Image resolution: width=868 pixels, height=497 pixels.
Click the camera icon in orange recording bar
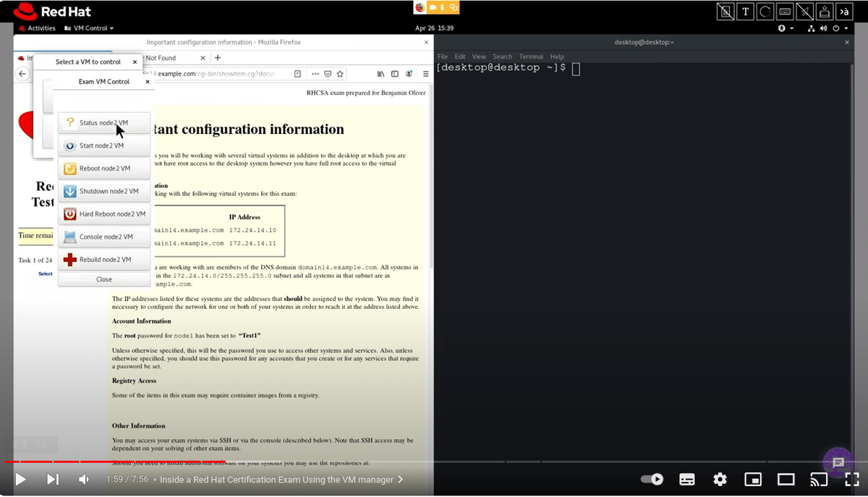[434, 7]
